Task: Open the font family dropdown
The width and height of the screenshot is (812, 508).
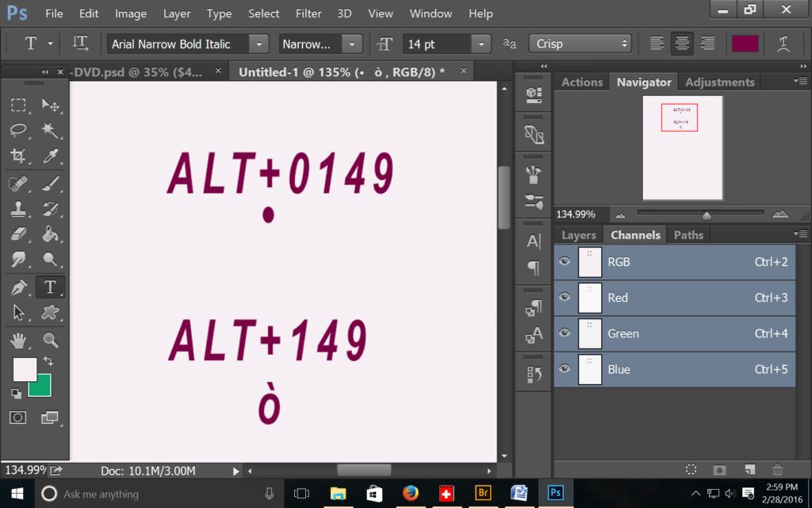Action: pos(259,44)
